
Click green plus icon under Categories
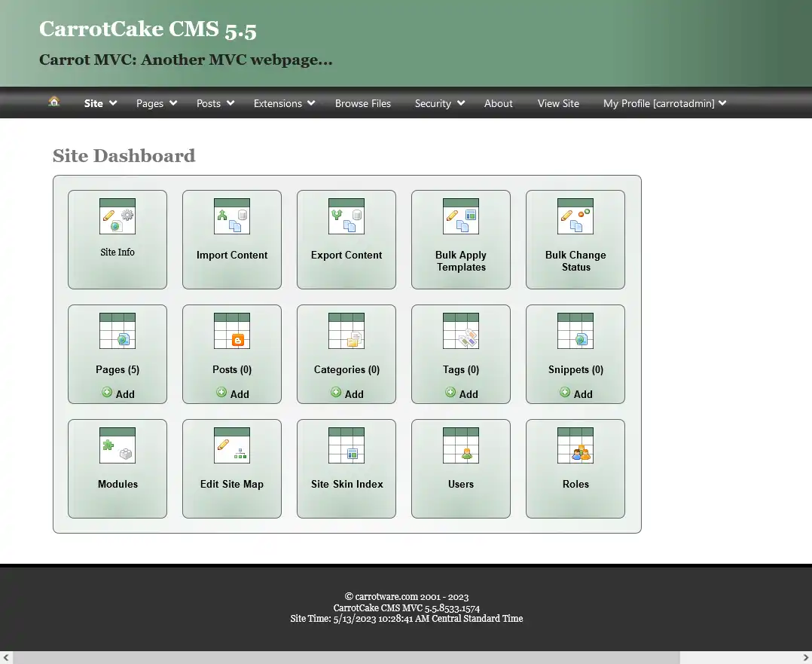click(336, 393)
